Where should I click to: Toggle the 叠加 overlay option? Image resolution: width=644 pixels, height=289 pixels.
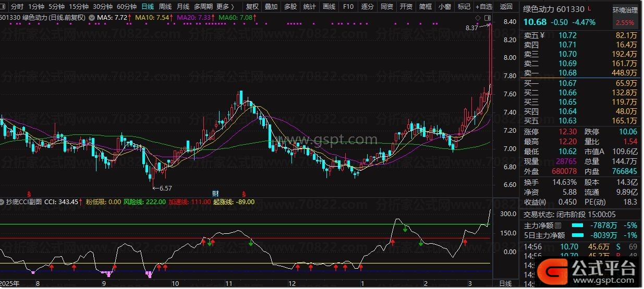pos(271,7)
